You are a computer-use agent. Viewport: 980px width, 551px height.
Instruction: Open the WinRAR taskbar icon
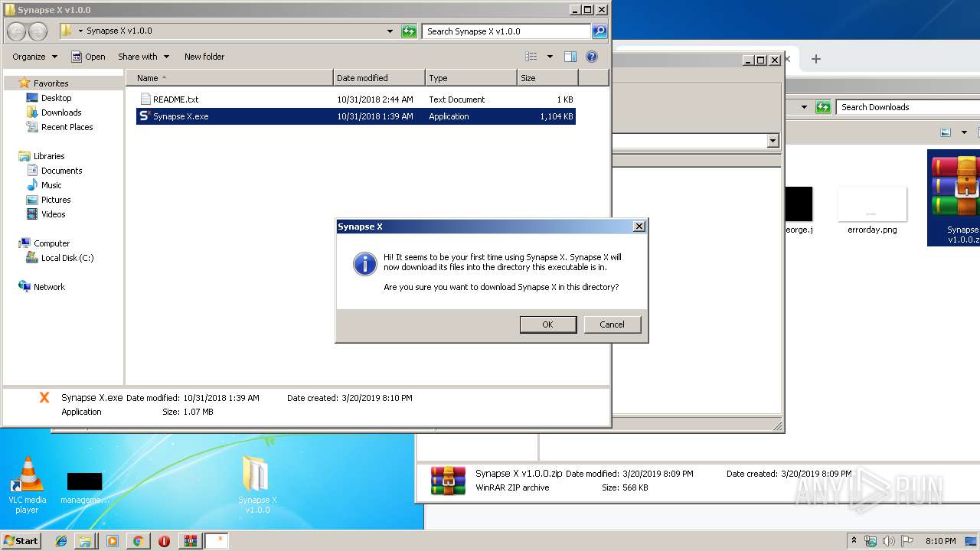pyautogui.click(x=190, y=541)
